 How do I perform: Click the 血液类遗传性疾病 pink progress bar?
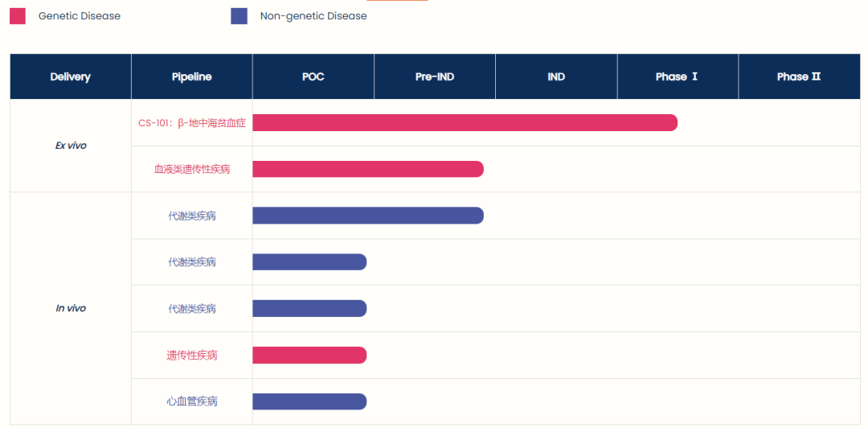[367, 169]
